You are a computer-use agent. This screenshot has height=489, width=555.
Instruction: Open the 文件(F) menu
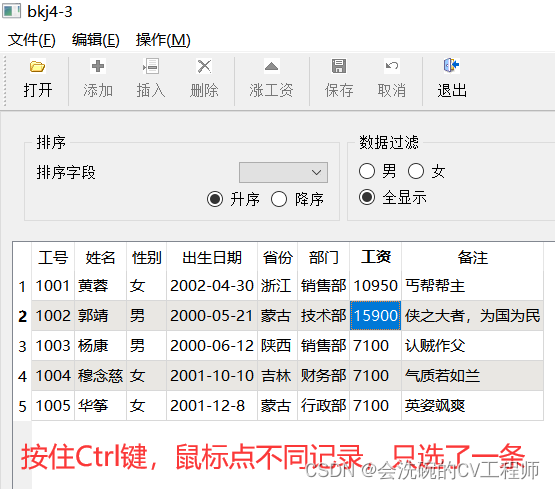click(x=32, y=40)
